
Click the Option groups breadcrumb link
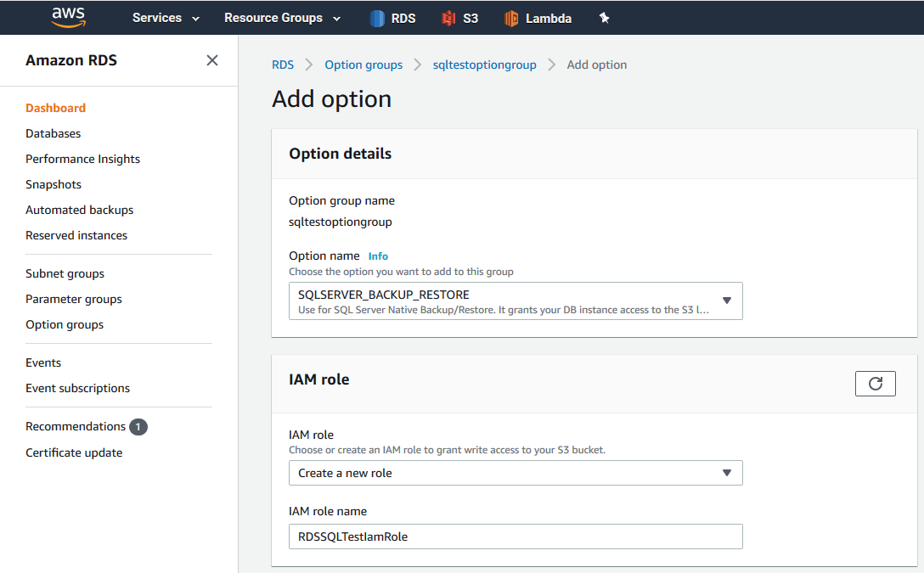[363, 65]
